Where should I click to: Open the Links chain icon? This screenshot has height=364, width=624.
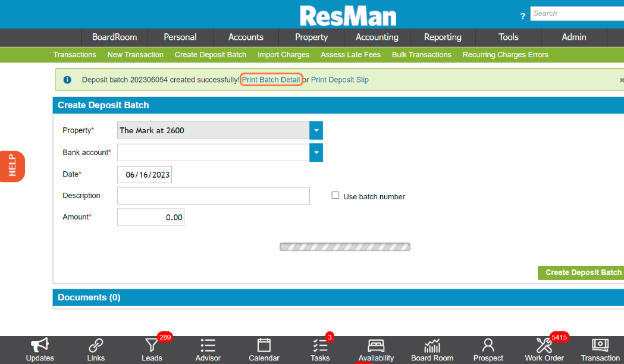tap(96, 346)
